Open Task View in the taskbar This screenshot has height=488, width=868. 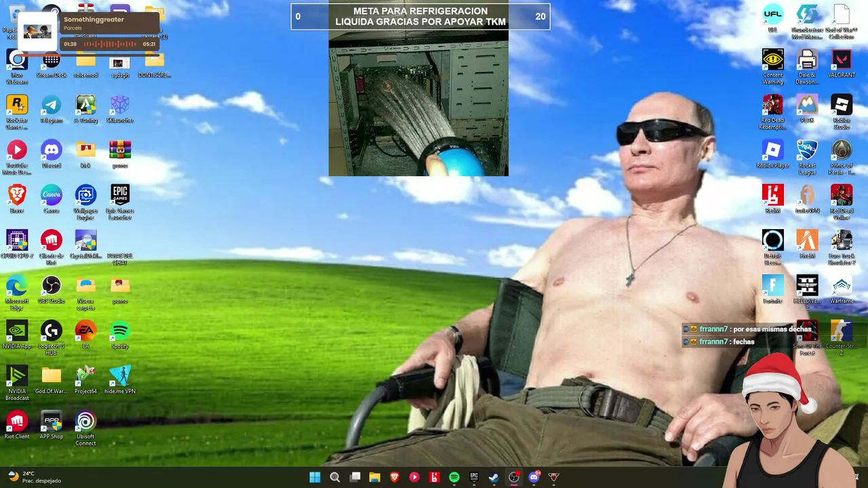click(355, 477)
